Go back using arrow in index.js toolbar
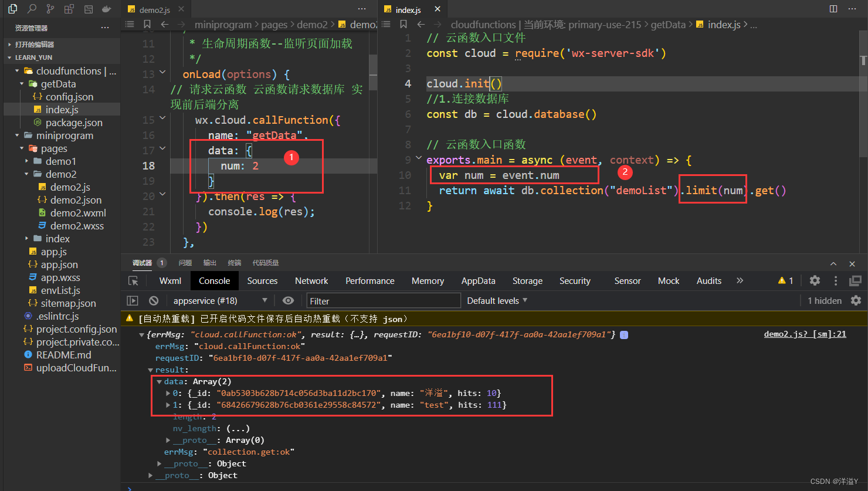This screenshot has height=491, width=868. 421,24
